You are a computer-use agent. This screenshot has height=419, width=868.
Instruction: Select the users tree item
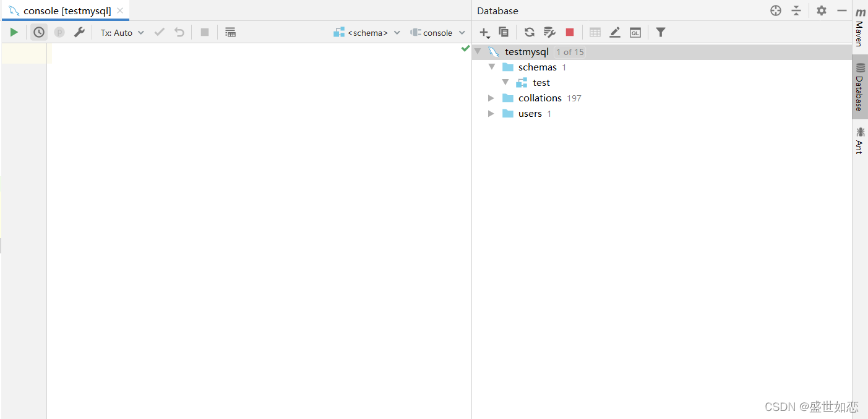point(530,113)
